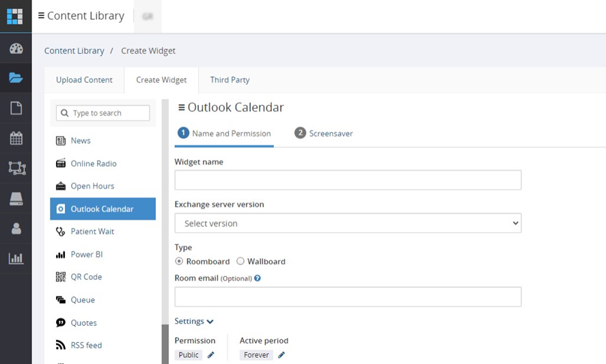Click the search magnifier icon
The height and width of the screenshot is (364, 606).
64,113
